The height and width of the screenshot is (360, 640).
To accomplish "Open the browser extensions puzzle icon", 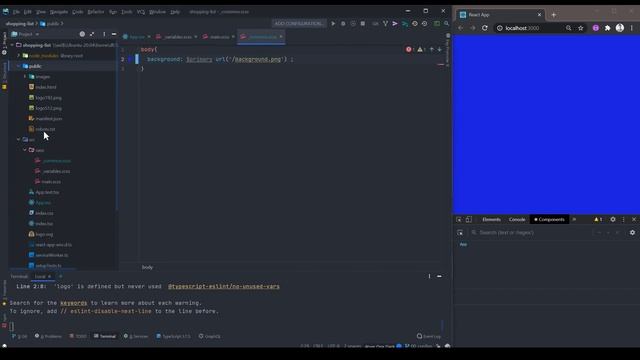I will click(x=607, y=28).
